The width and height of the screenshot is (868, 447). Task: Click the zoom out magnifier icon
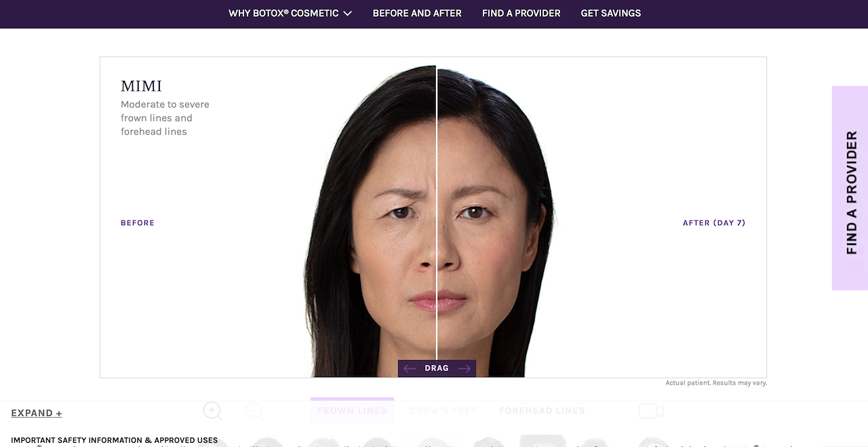(x=254, y=410)
